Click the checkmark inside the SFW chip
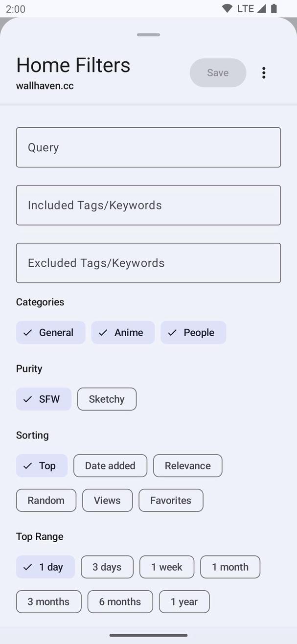The height and width of the screenshot is (644, 297). [28, 399]
